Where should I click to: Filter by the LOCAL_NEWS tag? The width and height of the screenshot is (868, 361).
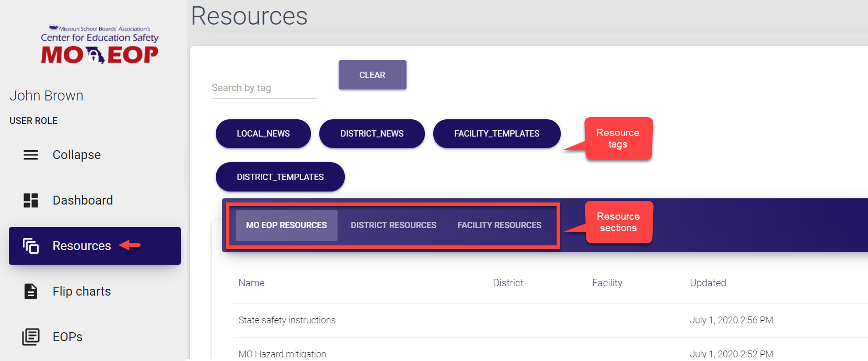263,134
